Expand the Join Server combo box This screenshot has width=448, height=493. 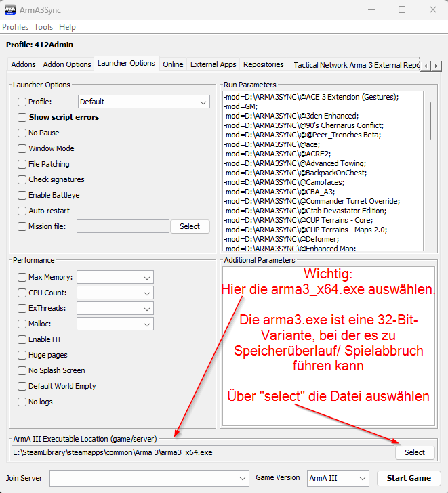(x=149, y=478)
